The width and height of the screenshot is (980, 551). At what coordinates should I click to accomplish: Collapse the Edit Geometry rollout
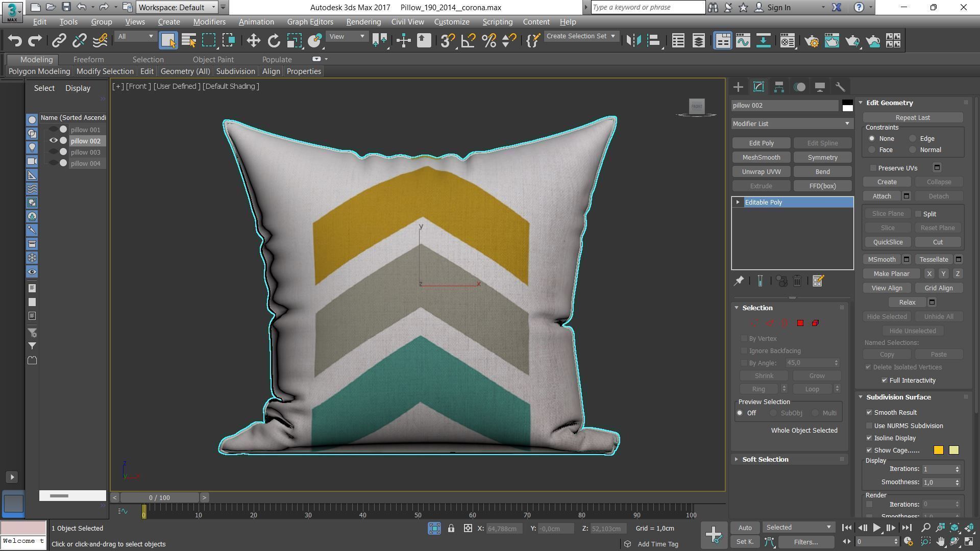pyautogui.click(x=889, y=103)
